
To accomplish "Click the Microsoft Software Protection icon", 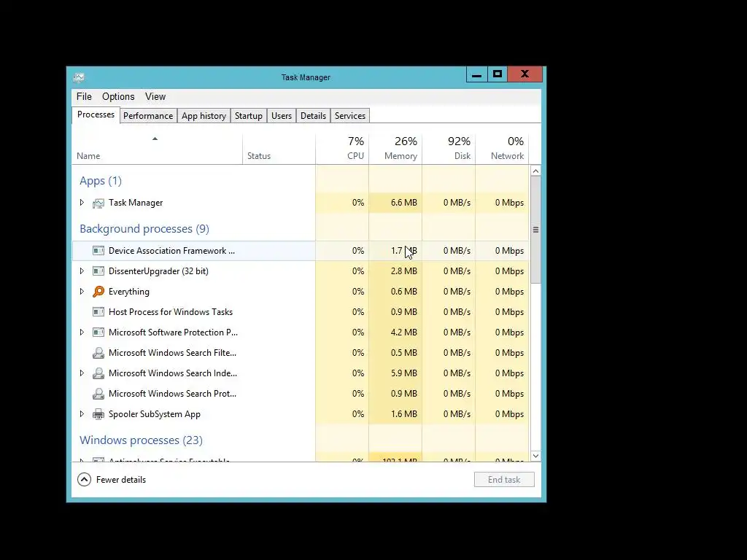I will click(98, 332).
